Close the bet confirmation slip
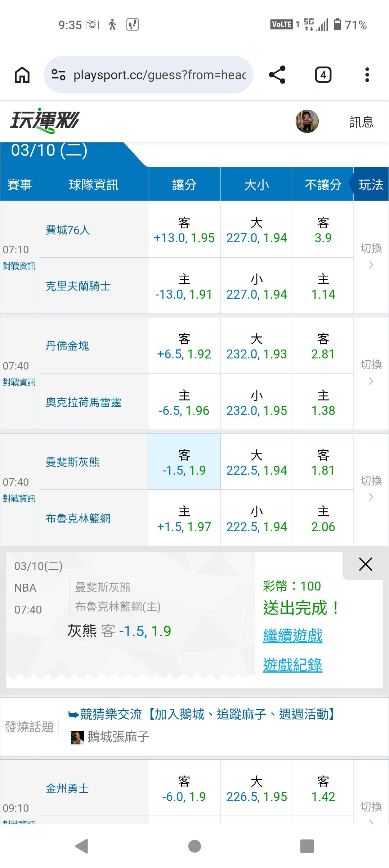The image size is (389, 868). tap(365, 564)
